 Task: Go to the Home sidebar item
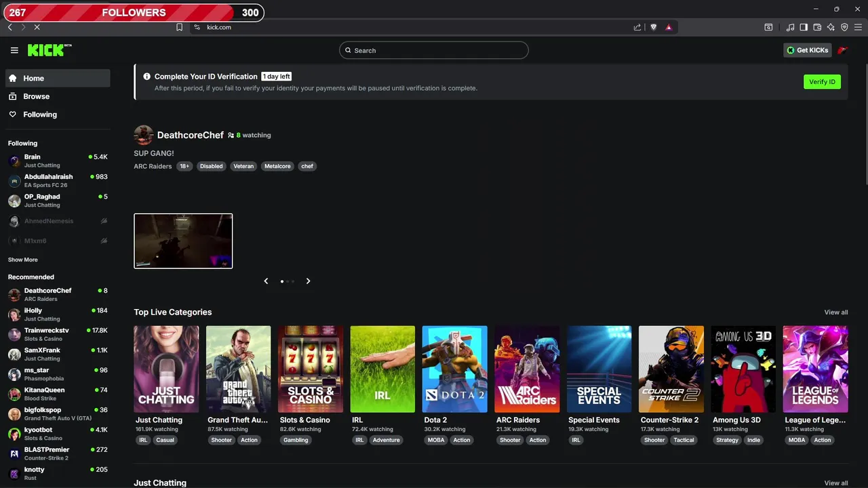pyautogui.click(x=58, y=78)
